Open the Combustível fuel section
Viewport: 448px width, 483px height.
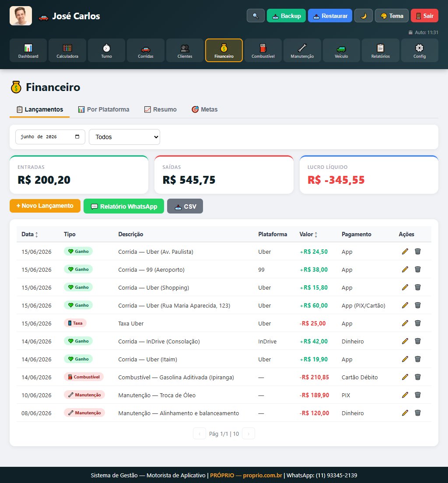(263, 50)
